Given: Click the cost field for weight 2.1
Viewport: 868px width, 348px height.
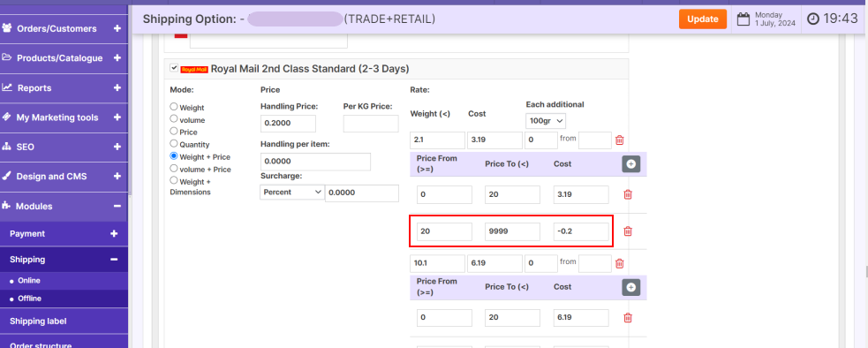Looking at the screenshot, I should click(x=494, y=140).
